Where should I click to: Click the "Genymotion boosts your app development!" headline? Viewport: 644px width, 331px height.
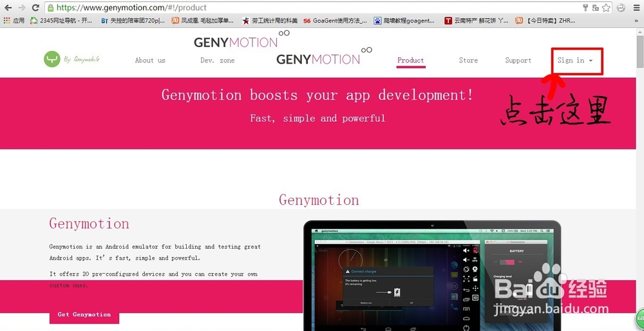tap(317, 95)
